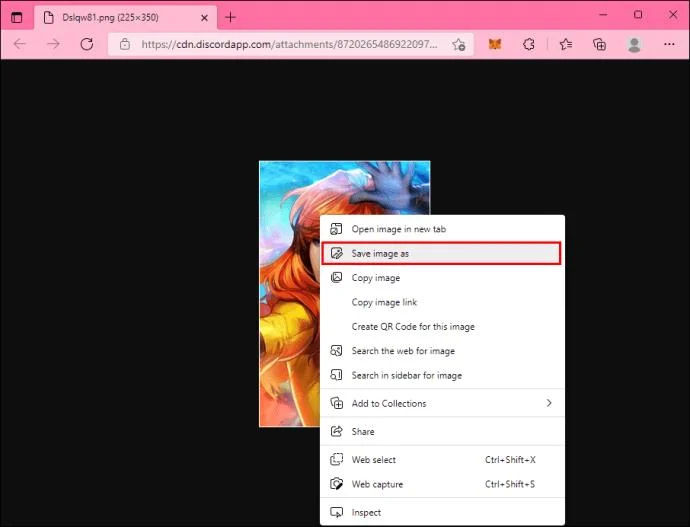Go forward to next page
This screenshot has height=527, width=690.
(53, 44)
